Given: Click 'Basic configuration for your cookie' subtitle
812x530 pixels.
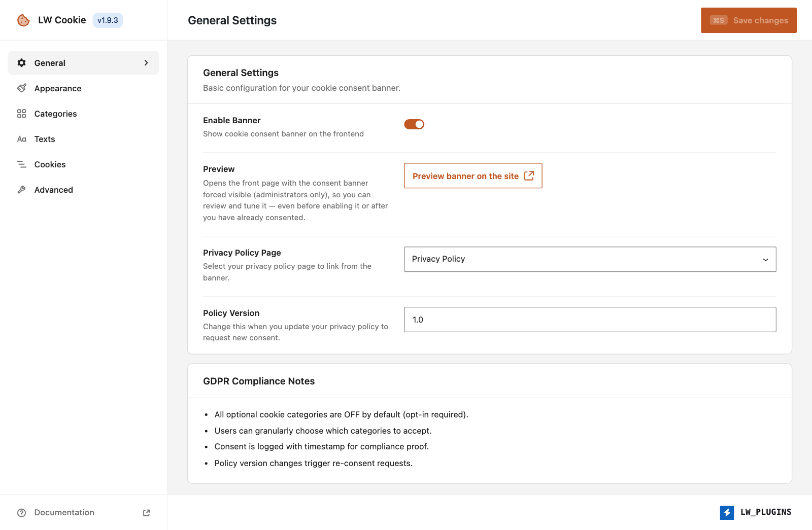Looking at the screenshot, I should (x=302, y=88).
